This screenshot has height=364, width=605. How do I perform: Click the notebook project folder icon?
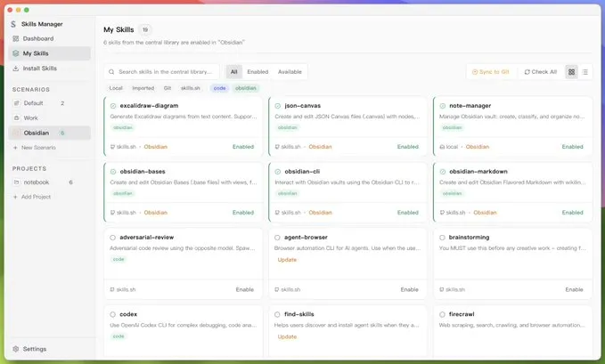click(x=16, y=182)
